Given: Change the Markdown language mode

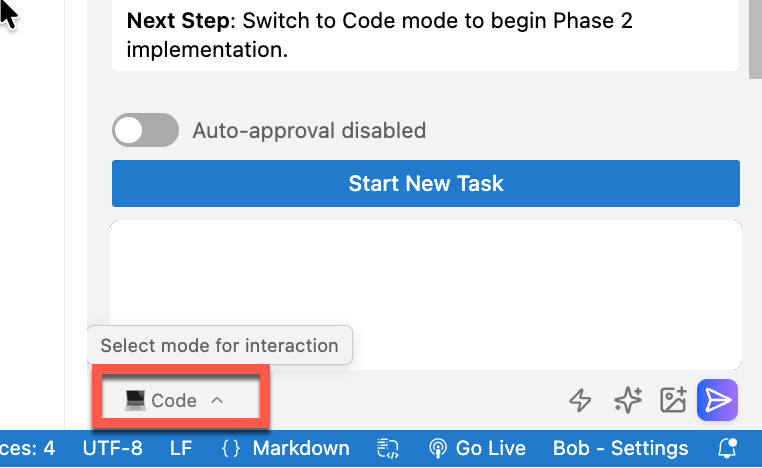Looking at the screenshot, I should coord(301,448).
